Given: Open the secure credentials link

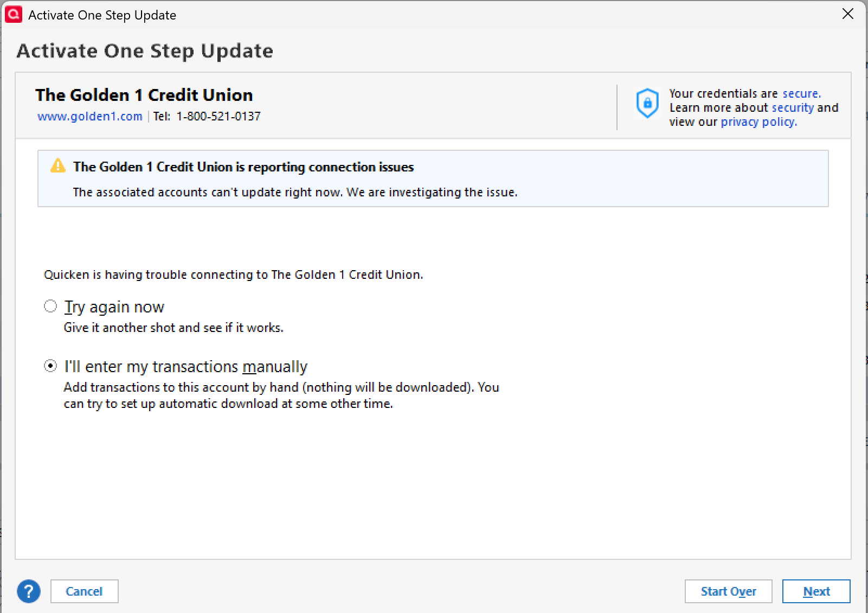Looking at the screenshot, I should pyautogui.click(x=801, y=94).
